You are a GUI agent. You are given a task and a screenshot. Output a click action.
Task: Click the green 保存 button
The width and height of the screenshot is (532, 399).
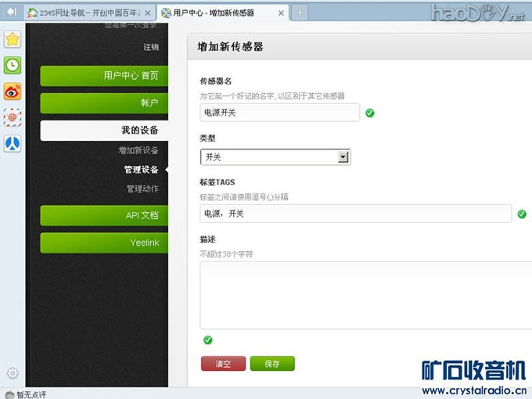tap(272, 363)
